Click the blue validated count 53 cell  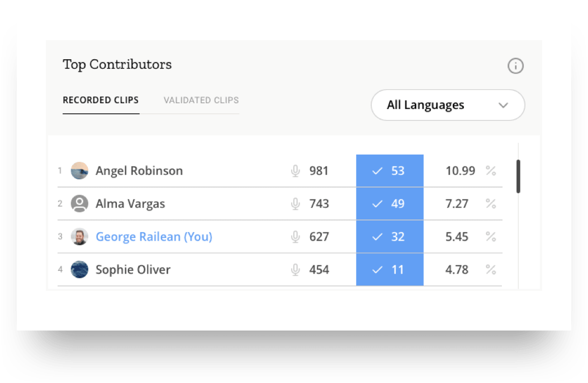pyautogui.click(x=390, y=171)
